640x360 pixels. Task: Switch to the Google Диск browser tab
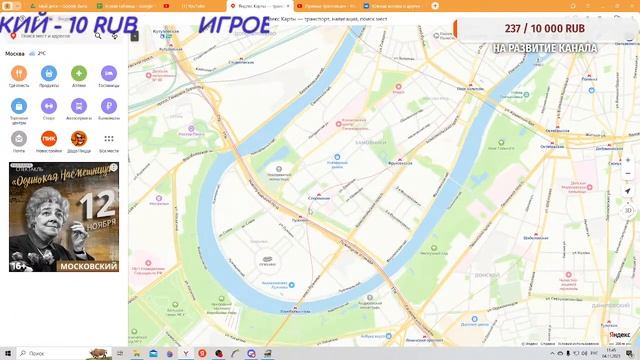tap(59, 6)
